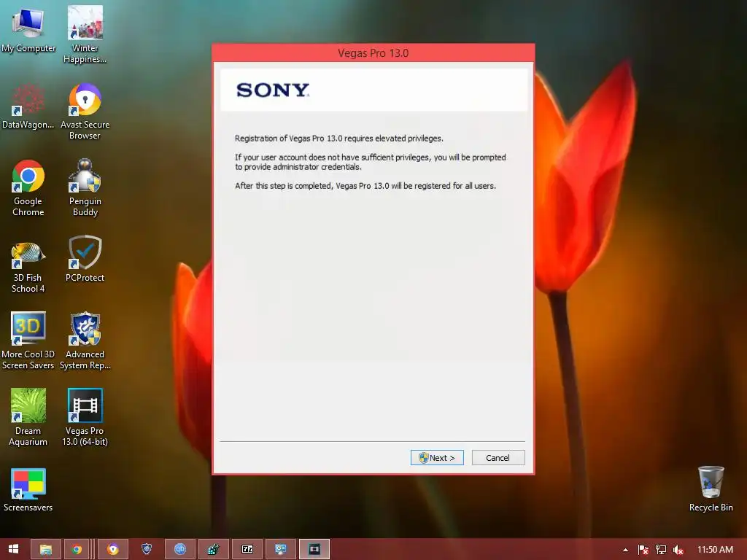The image size is (747, 560).
Task: Select the PCProtect desktop shortcut
Action: point(85,260)
